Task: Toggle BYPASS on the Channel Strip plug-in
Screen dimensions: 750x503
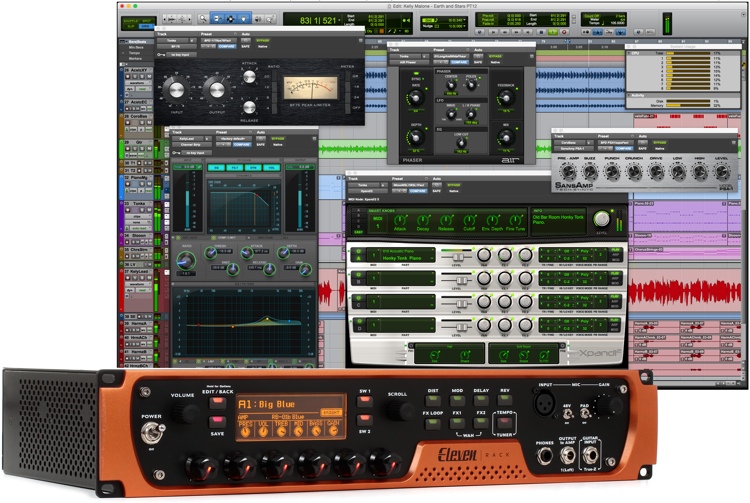Action: [278, 139]
